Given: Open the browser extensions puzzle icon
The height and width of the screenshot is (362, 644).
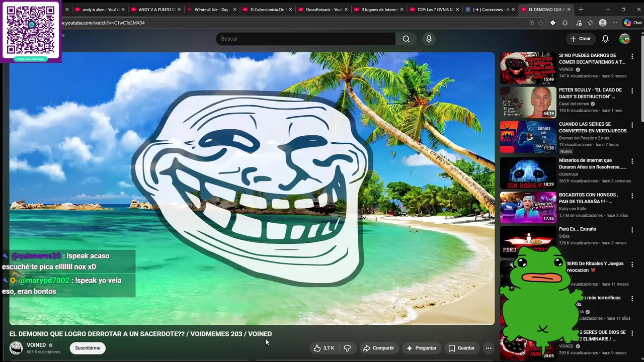Looking at the screenshot, I should 565,23.
